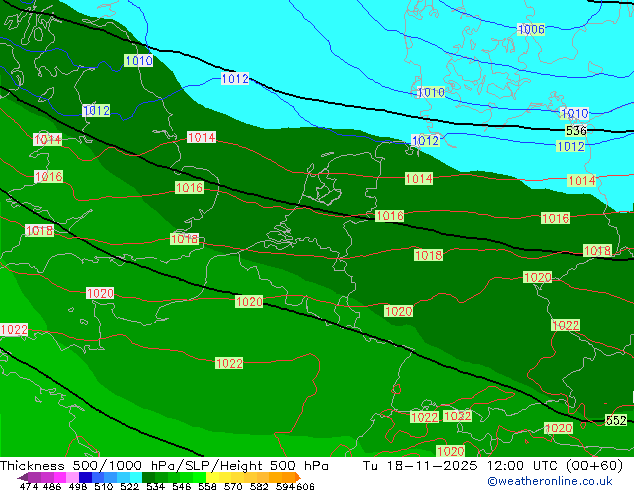Click the 546 legend value
The height and width of the screenshot is (490, 634).
coord(181,486)
